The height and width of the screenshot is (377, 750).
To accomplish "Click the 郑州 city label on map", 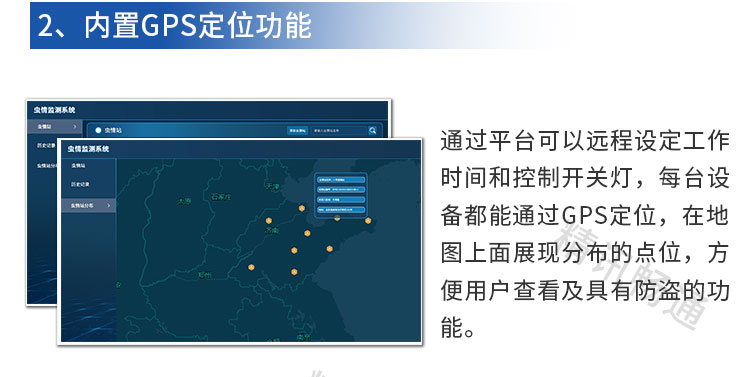I will [x=205, y=275].
